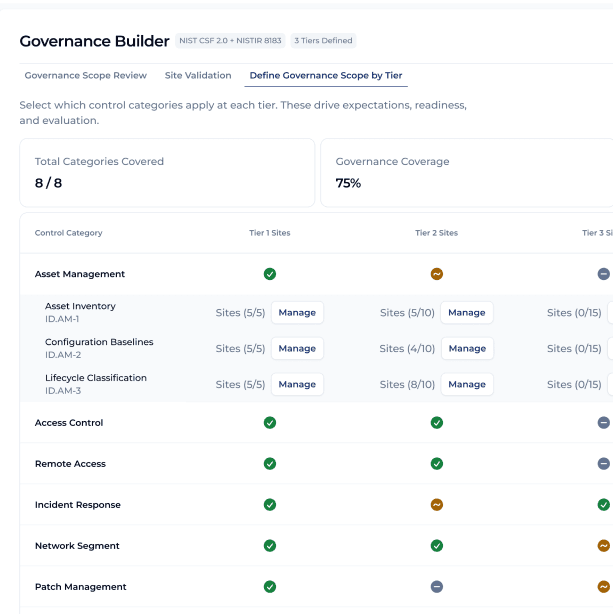Manage Tier 1 sites for Asset Inventory
The width and height of the screenshot is (613, 614).
(297, 313)
